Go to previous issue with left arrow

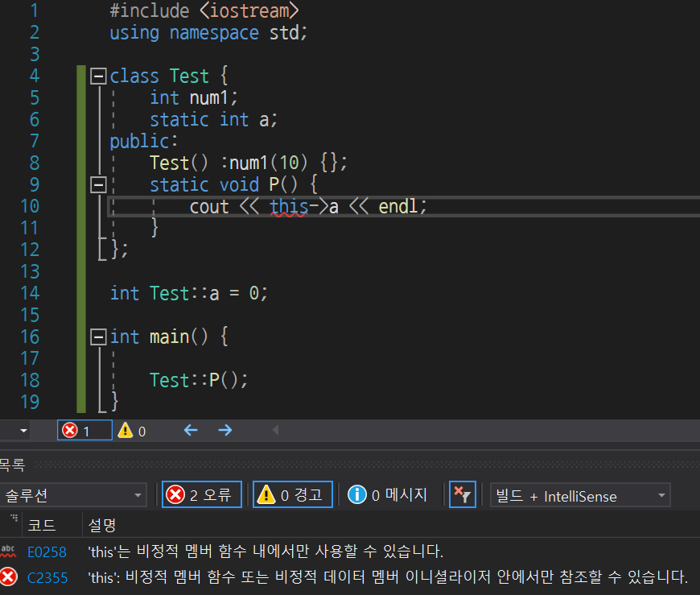coord(191,430)
